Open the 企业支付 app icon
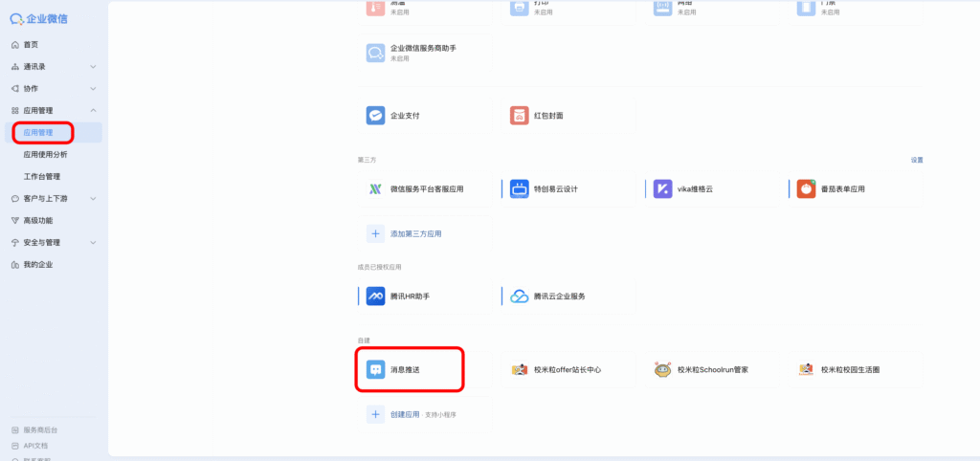Image resolution: width=980 pixels, height=461 pixels. click(x=375, y=116)
